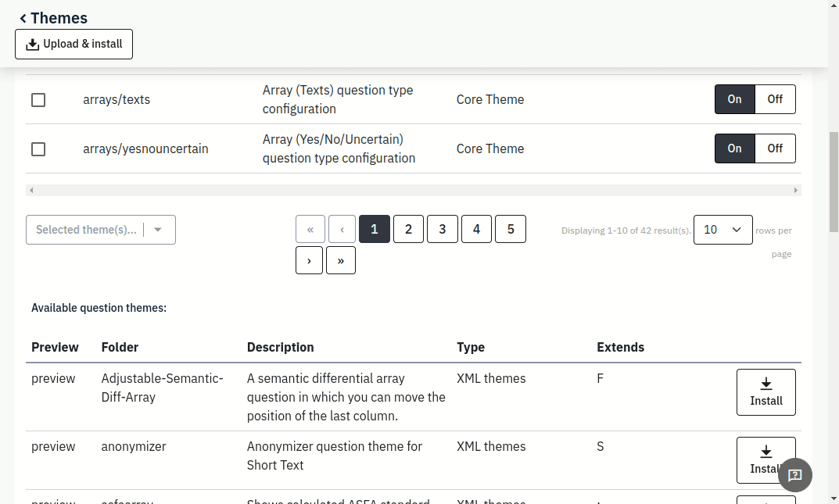The width and height of the screenshot is (839, 504).
Task: Switch arrays/texts theme to Off
Action: [x=775, y=99]
